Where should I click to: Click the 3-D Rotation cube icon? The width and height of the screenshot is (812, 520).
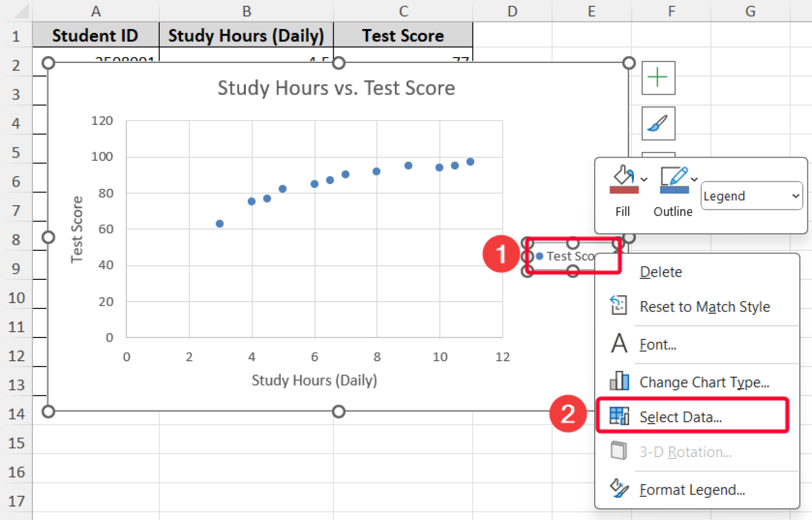click(x=618, y=451)
